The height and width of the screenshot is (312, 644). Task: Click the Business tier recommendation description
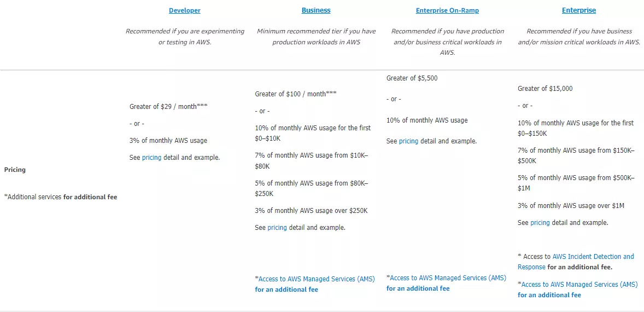316,37
